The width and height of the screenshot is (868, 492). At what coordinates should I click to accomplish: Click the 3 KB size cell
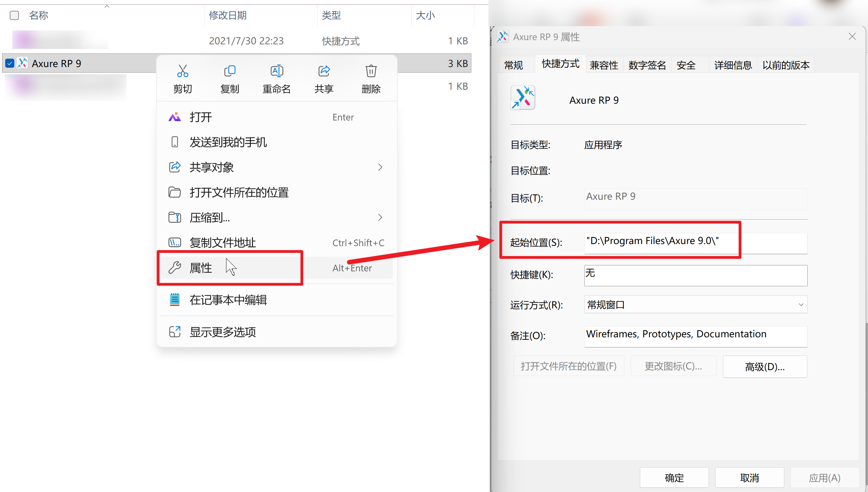pos(458,63)
